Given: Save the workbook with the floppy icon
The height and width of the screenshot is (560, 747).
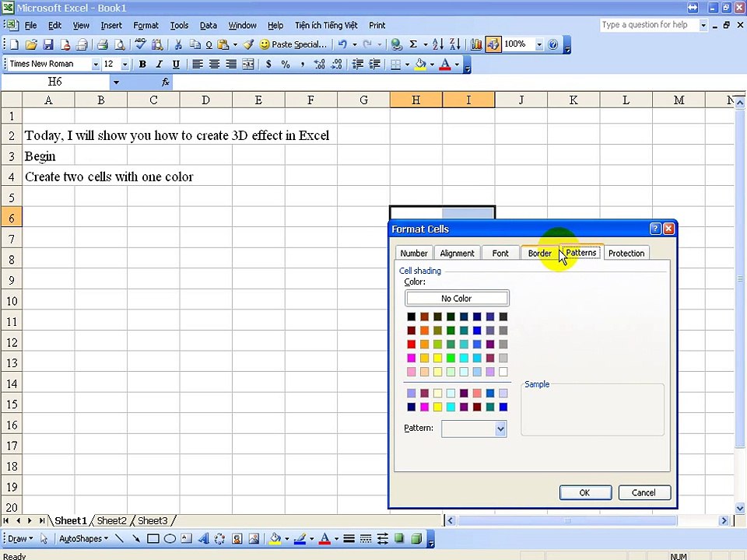Looking at the screenshot, I should point(48,45).
